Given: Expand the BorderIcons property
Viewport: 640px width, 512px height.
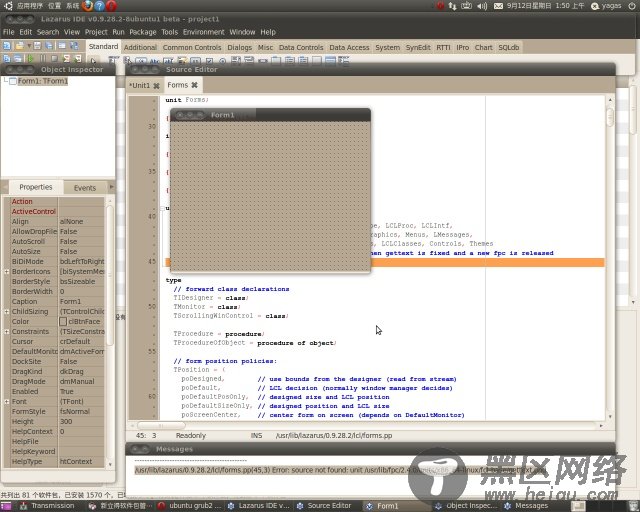Looking at the screenshot, I should pos(7,272).
